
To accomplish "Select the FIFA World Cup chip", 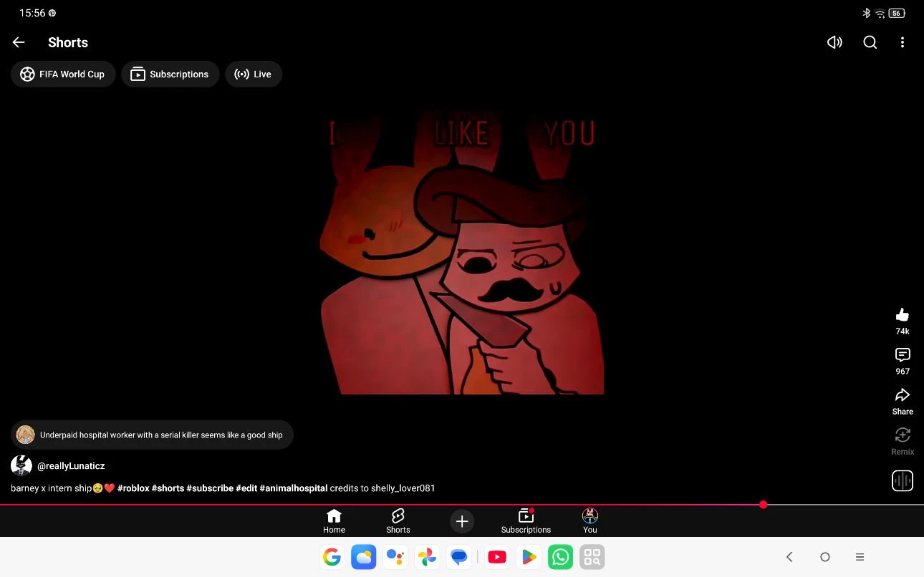I will click(63, 74).
